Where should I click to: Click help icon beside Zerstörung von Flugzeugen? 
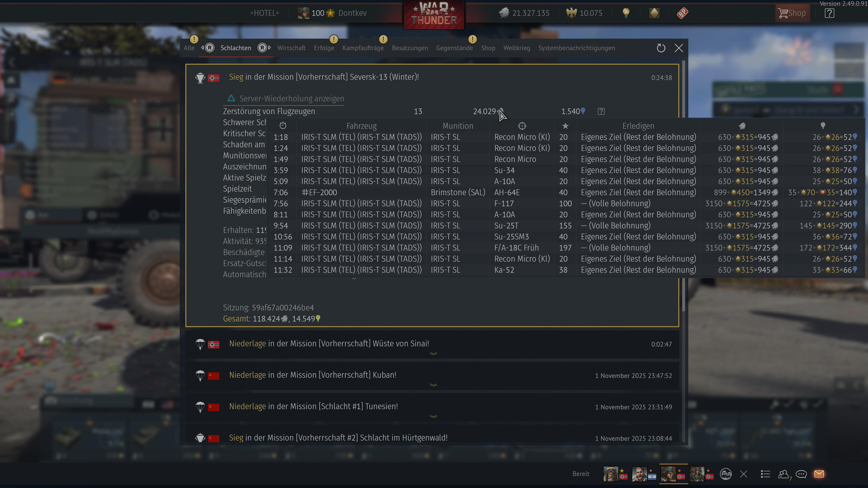click(x=601, y=111)
